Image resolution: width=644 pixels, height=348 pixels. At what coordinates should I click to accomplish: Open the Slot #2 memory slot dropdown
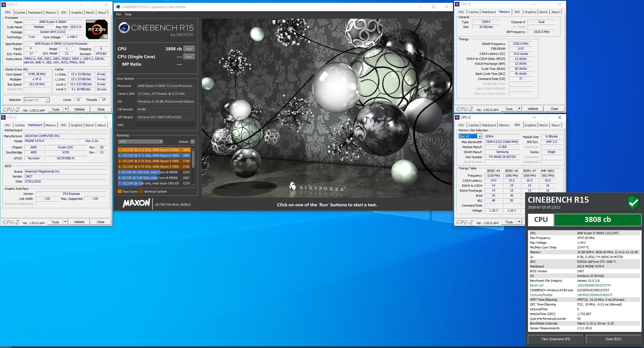coord(480,136)
